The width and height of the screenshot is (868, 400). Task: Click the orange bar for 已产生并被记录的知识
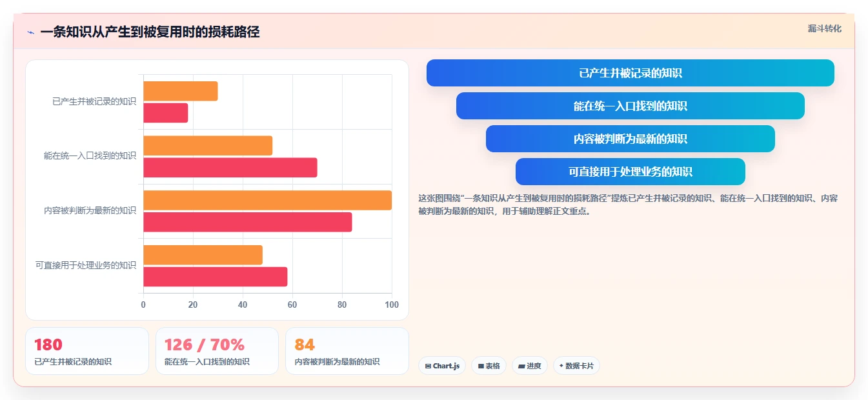click(181, 91)
